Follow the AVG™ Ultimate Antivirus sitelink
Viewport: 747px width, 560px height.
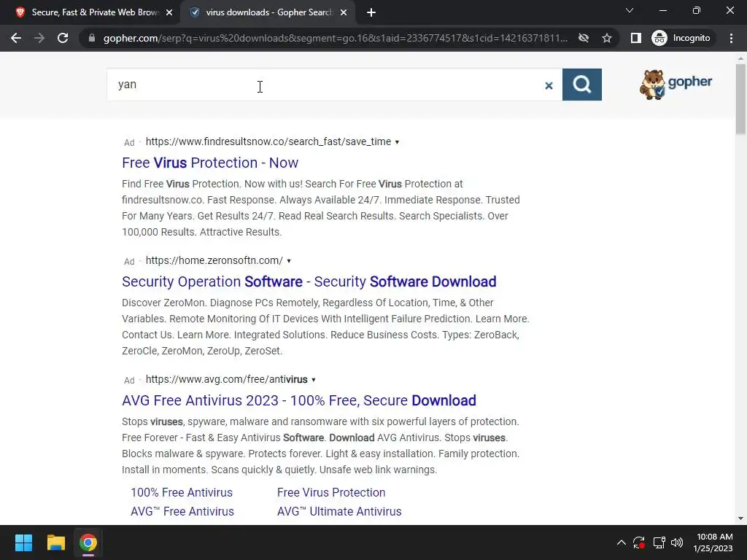pyautogui.click(x=339, y=511)
